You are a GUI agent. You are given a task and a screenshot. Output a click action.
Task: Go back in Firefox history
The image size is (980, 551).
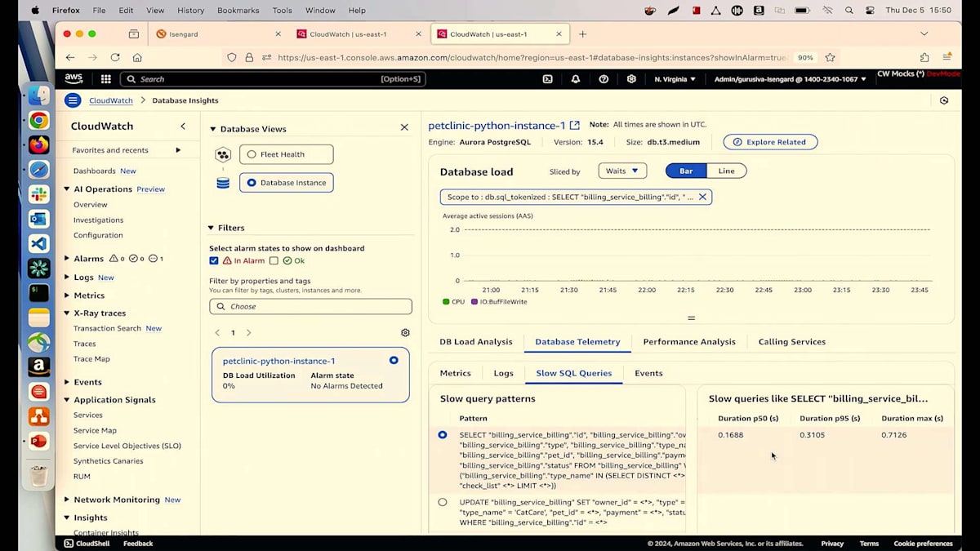coord(70,57)
